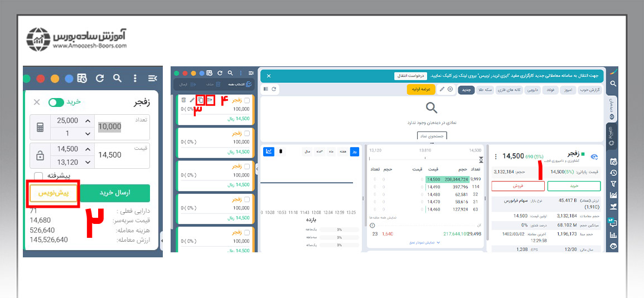Click trash icon on first زفجر draft order

click(x=183, y=100)
